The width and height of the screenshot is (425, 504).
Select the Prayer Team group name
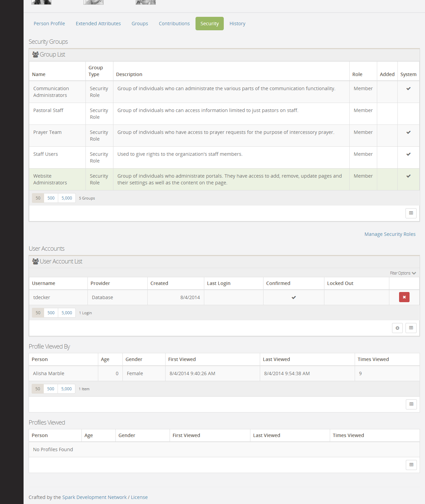click(x=47, y=132)
